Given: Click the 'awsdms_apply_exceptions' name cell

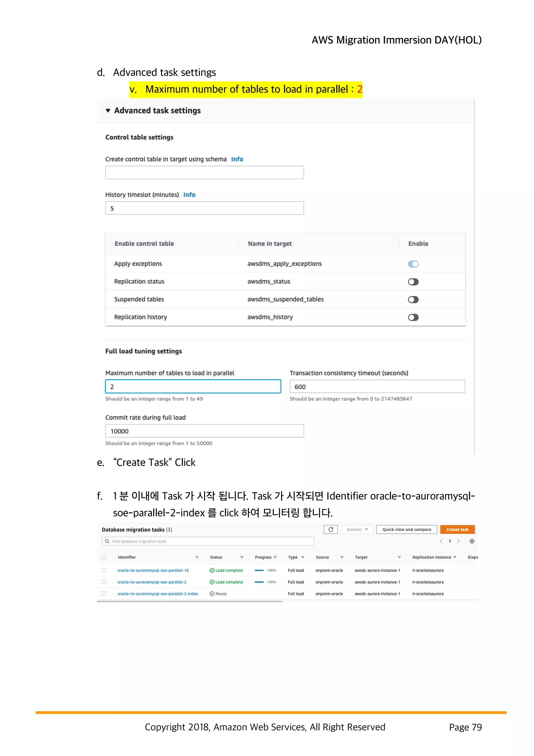Looking at the screenshot, I should (285, 264).
